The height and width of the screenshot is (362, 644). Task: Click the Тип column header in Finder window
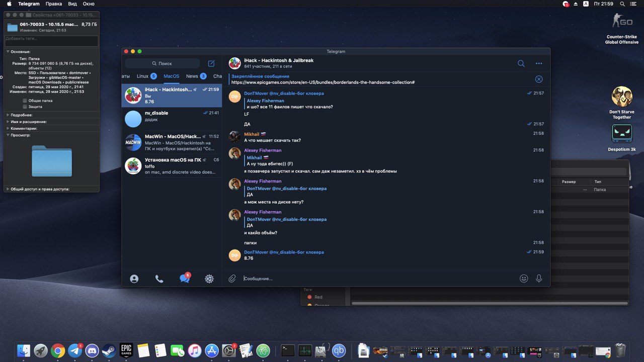pos(598,182)
